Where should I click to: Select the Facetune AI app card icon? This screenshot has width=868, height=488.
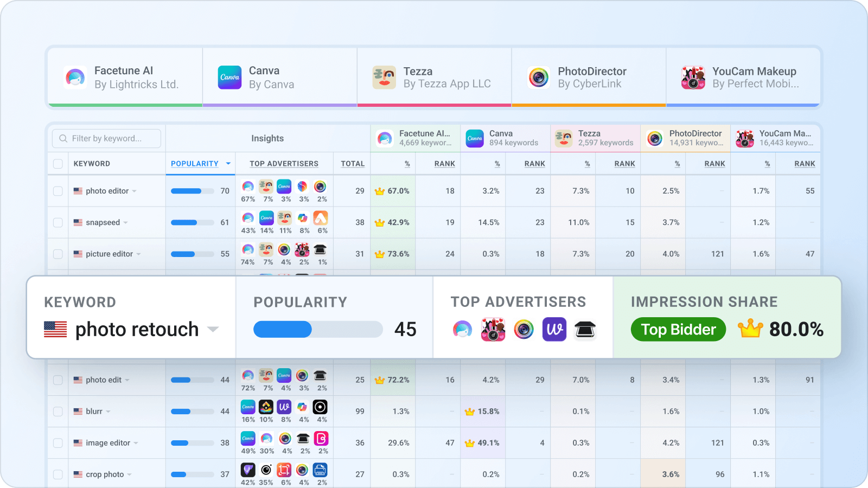(75, 77)
